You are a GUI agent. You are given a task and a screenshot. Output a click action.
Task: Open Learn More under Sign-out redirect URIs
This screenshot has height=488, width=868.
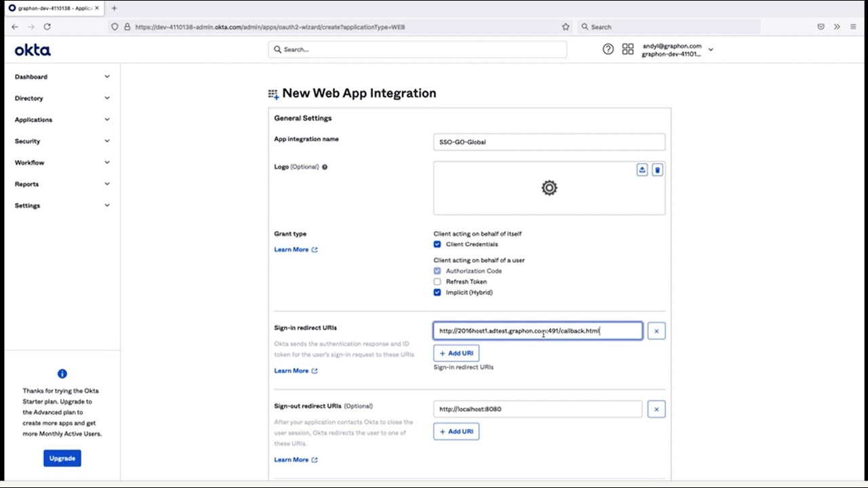(296, 460)
